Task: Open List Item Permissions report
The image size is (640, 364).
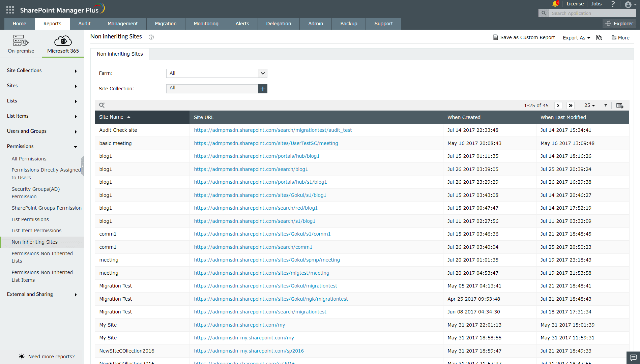Action: point(36,231)
